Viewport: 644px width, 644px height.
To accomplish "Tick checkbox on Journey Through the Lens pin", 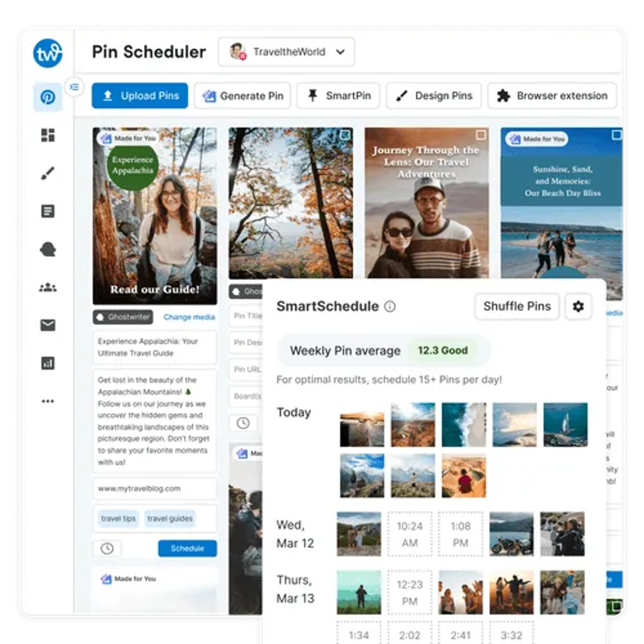I will pos(481,135).
